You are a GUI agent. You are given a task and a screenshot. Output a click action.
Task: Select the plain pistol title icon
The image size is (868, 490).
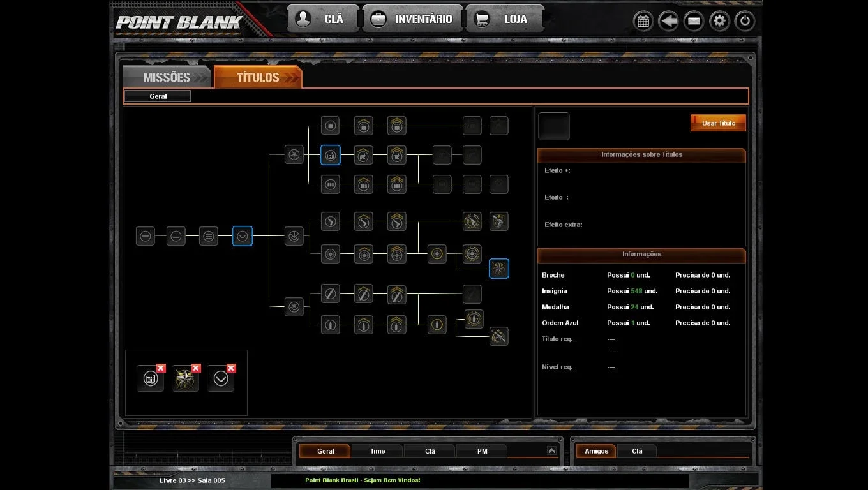pyautogui.click(x=330, y=221)
